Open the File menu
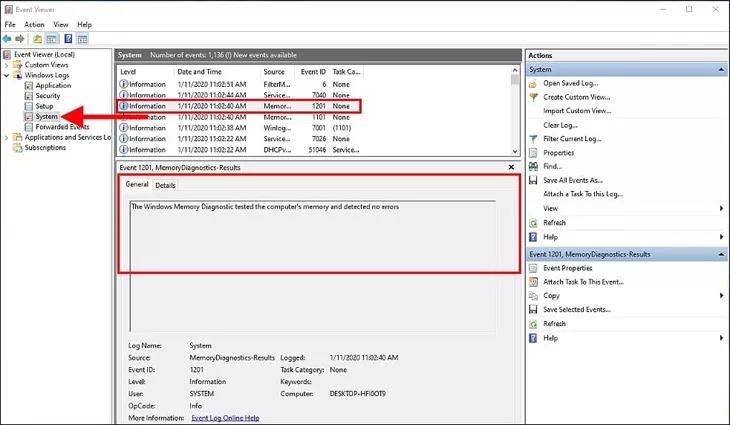This screenshot has height=425, width=730. [x=10, y=24]
